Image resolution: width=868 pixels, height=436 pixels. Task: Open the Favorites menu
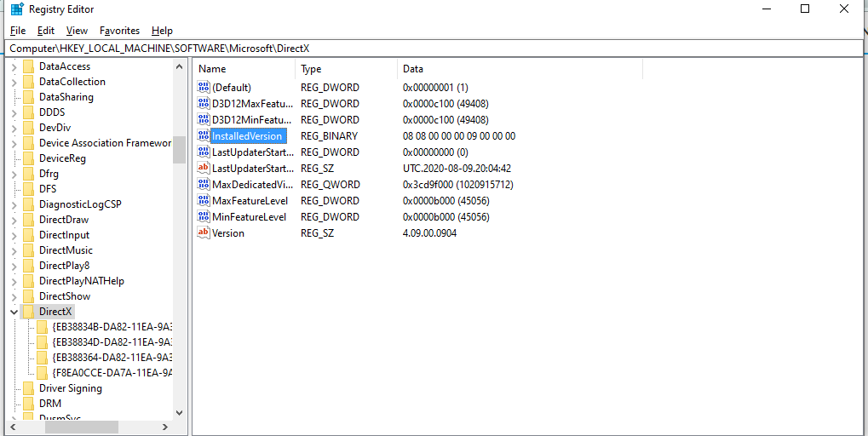point(119,31)
